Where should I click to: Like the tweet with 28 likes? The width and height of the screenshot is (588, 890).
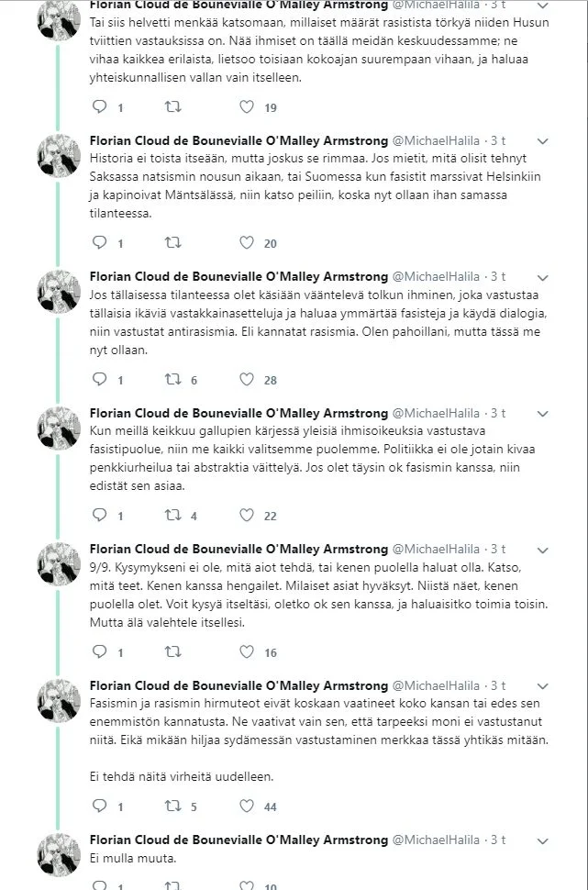pos(246,379)
